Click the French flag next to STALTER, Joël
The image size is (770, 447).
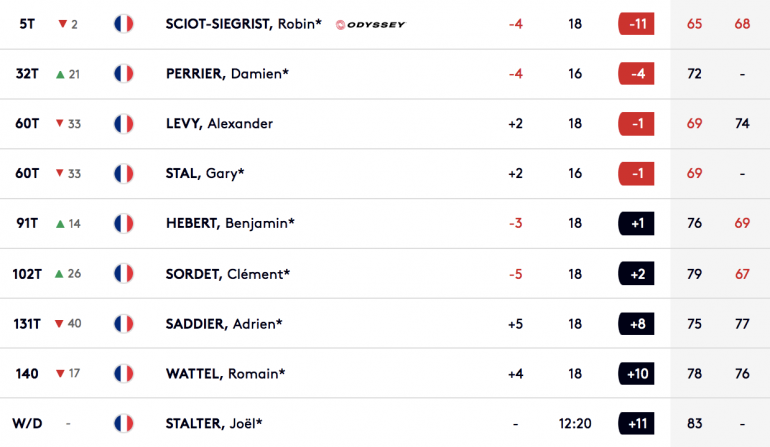124,423
